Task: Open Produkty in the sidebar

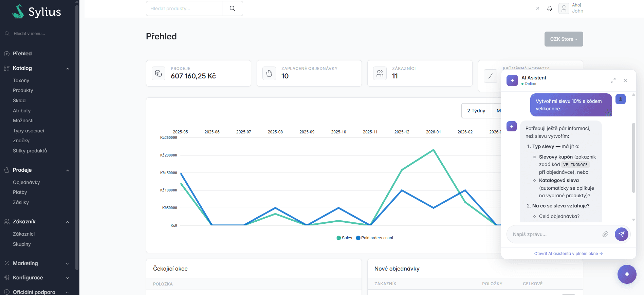Action: click(23, 90)
